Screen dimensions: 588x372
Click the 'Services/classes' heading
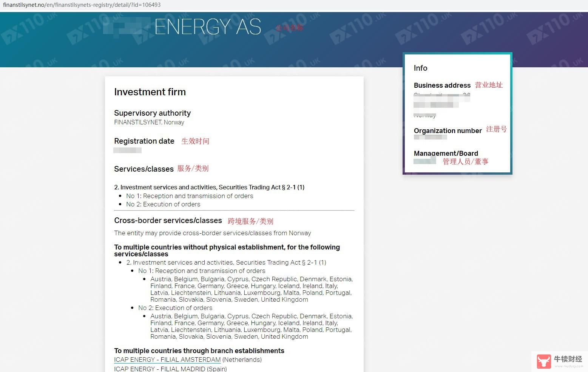point(144,169)
